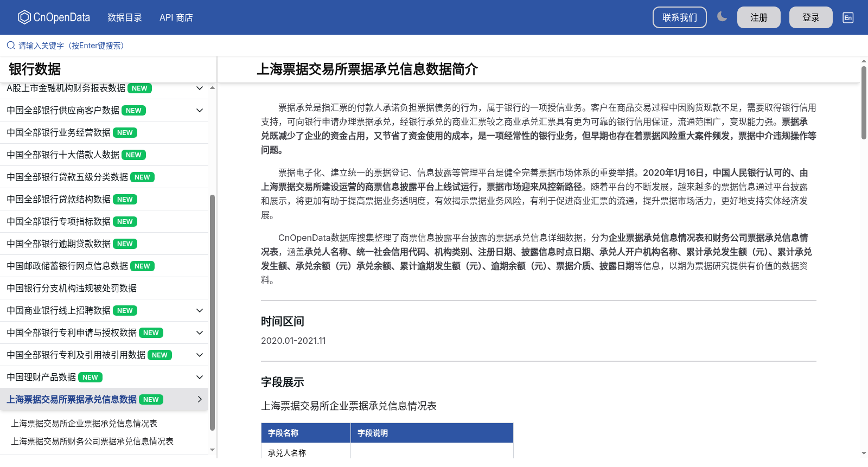Click the 登录 button
The width and height of the screenshot is (868, 467).
click(810, 17)
